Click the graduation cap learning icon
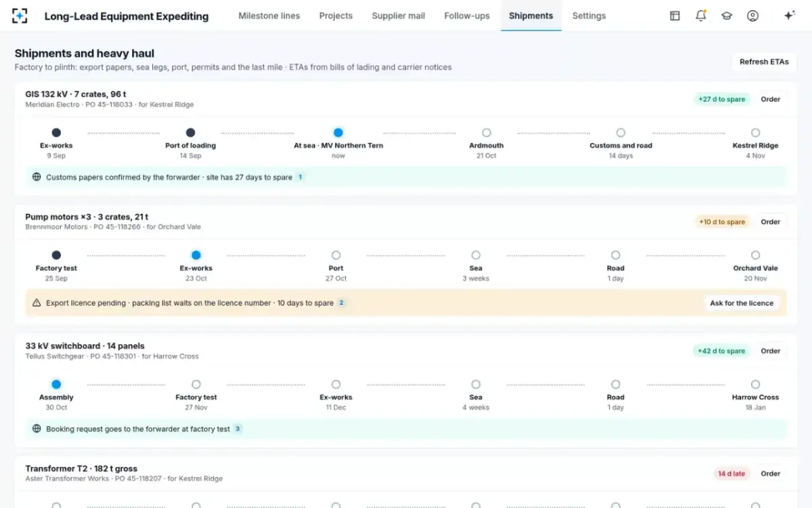This screenshot has height=508, width=812. point(727,16)
